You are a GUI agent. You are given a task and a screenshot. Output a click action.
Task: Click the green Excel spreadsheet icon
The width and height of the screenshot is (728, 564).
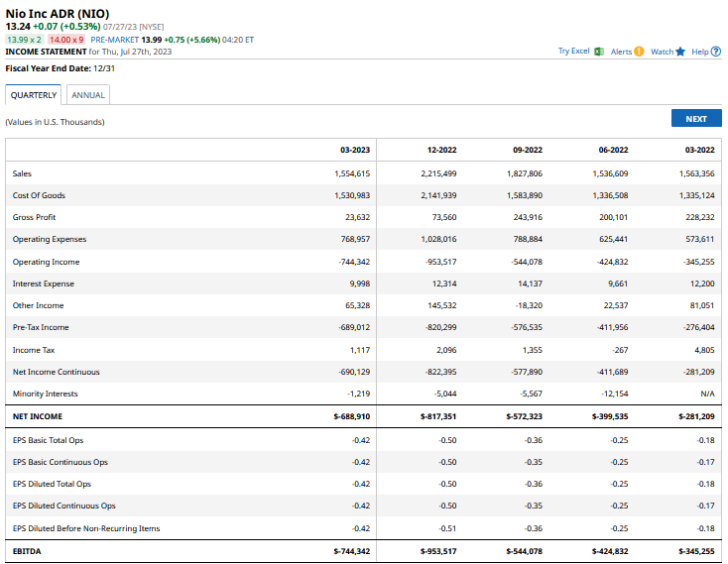[599, 52]
